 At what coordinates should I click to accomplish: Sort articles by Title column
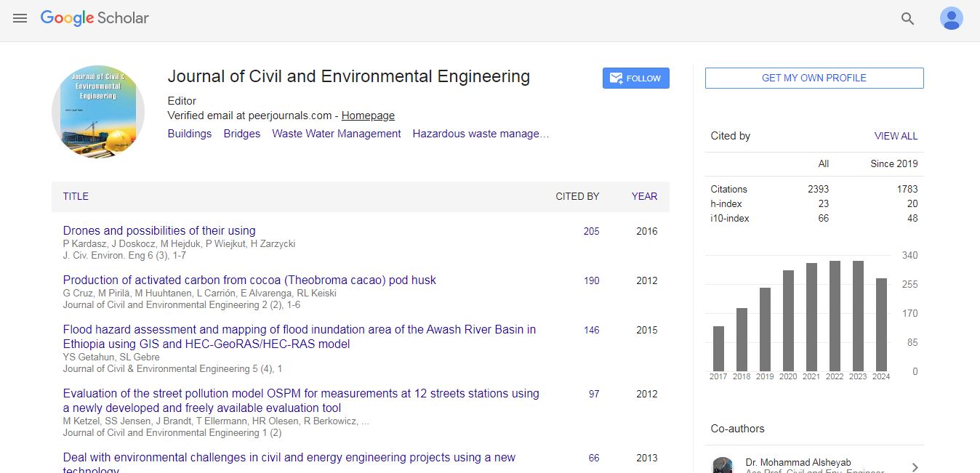(76, 196)
